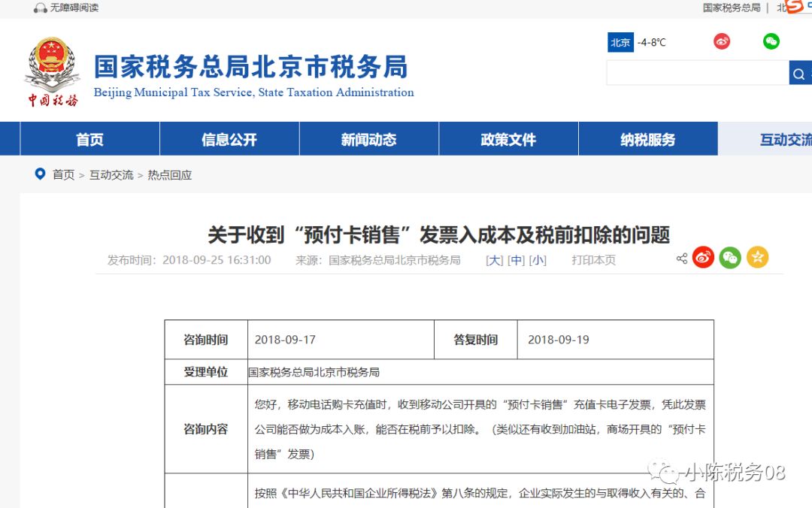The width and height of the screenshot is (812, 508).
Task: Click 互动交流 in the breadcrumb
Action: [x=111, y=175]
